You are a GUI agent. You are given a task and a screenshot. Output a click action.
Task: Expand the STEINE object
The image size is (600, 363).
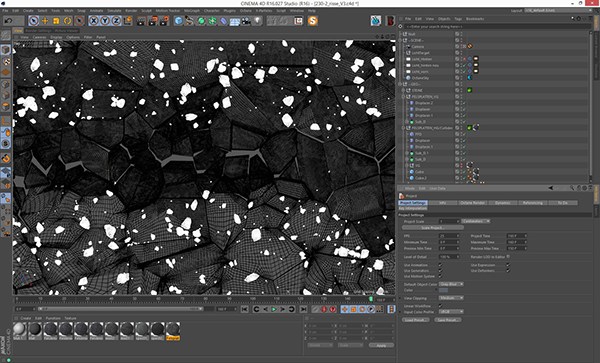click(403, 90)
